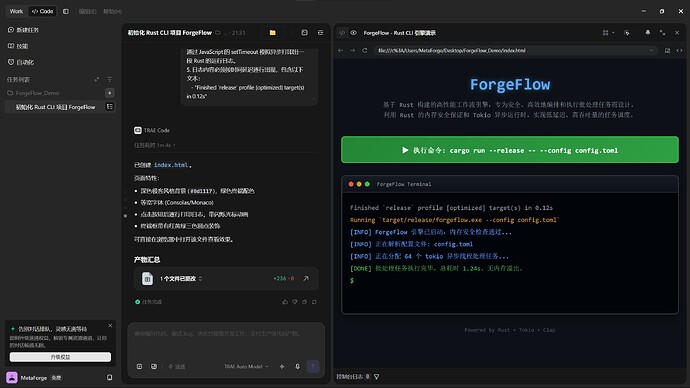
Task: Click the element picker icon in preview header
Action: (x=627, y=33)
